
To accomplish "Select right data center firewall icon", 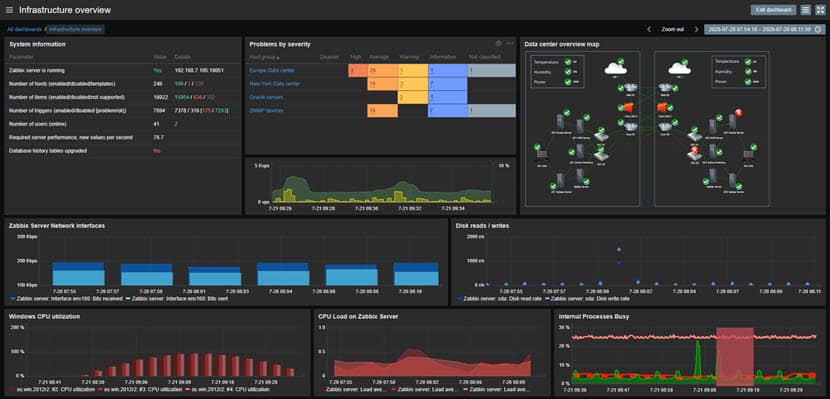I will [661, 107].
